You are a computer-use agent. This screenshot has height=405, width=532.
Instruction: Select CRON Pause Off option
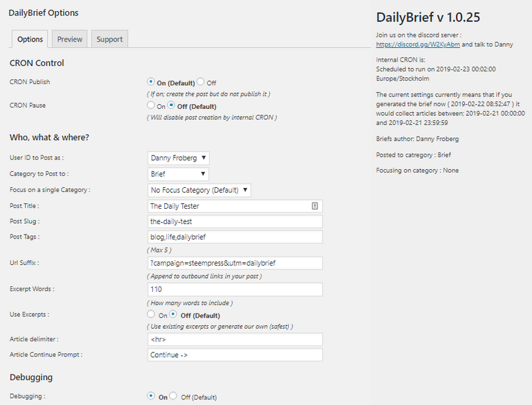172,106
